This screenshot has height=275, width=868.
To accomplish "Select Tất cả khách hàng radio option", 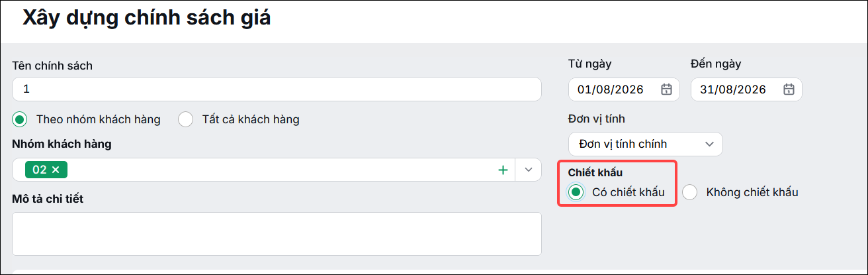I will coord(186,119).
